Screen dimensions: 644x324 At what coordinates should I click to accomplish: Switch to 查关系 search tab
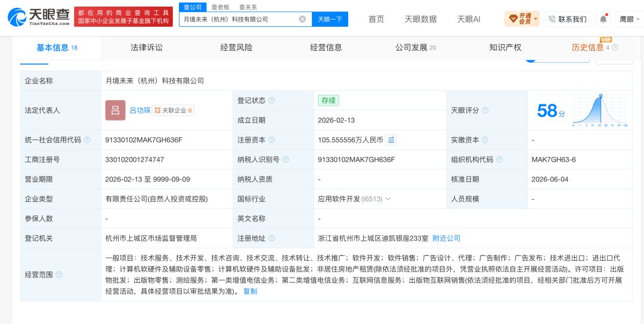(248, 7)
